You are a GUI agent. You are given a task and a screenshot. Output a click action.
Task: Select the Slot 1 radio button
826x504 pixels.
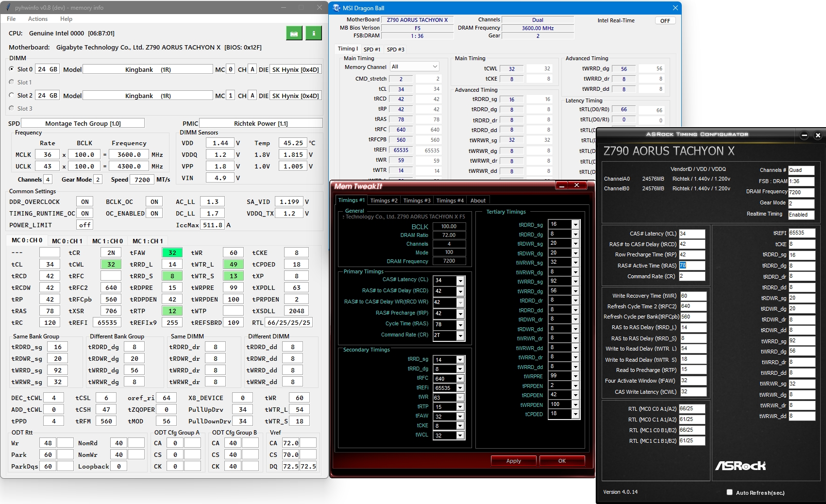[x=12, y=82]
